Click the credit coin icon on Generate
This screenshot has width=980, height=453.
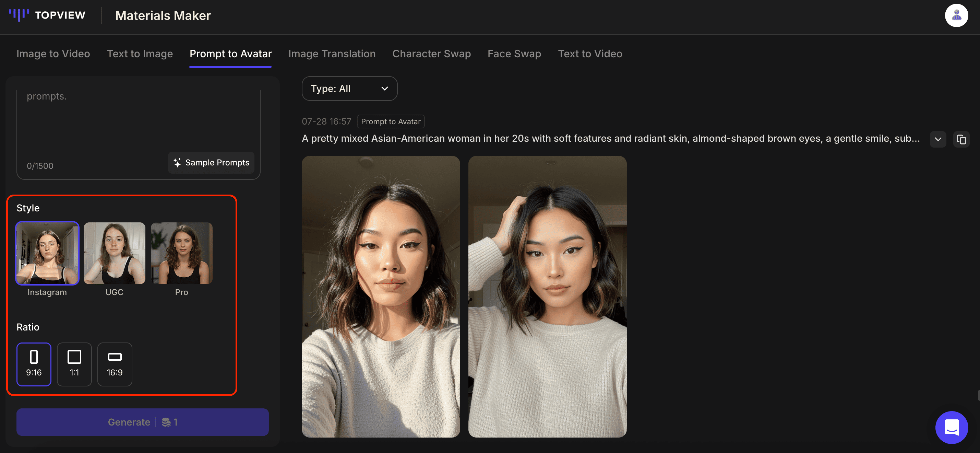[167, 422]
